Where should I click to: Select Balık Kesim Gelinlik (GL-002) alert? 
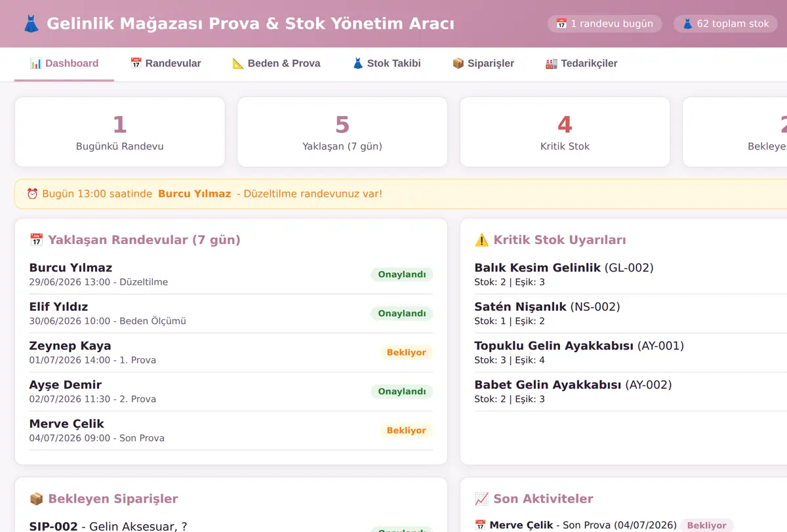pyautogui.click(x=630, y=274)
